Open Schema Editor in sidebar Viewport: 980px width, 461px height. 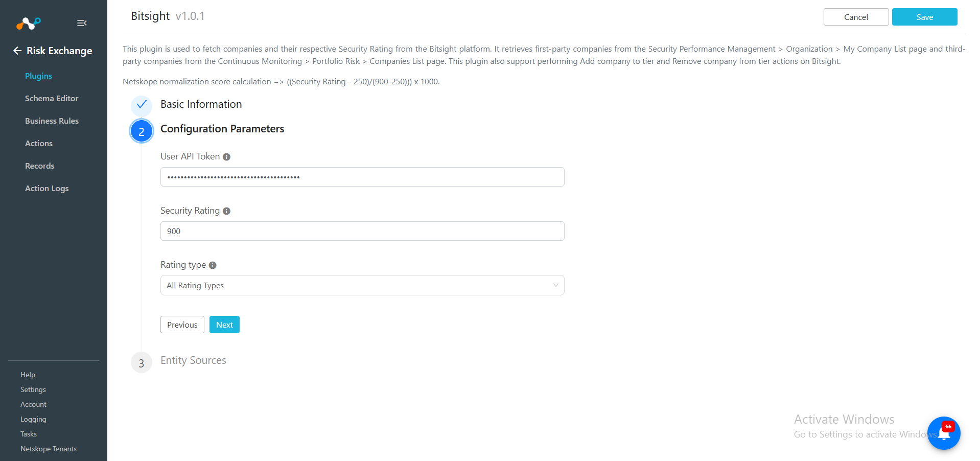[52, 98]
